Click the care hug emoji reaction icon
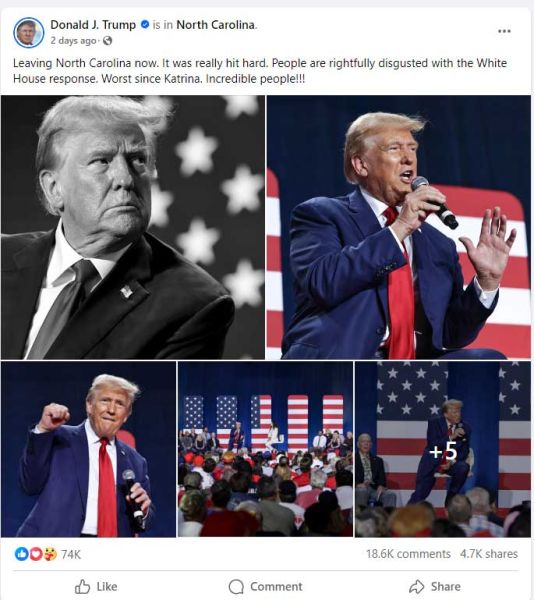Screen dimensions: 534x600 (50, 554)
